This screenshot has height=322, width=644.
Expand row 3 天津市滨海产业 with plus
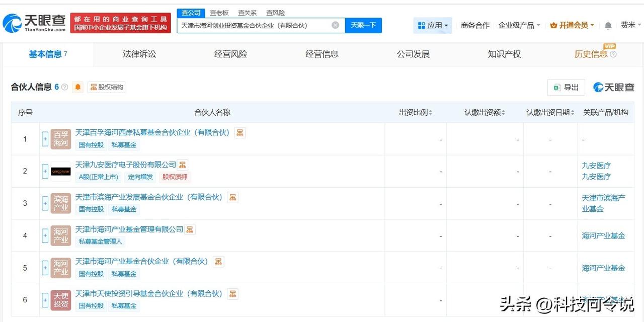point(45,203)
